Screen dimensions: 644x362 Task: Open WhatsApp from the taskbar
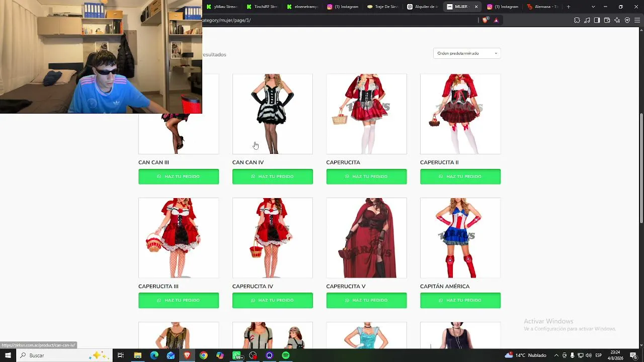point(236,355)
